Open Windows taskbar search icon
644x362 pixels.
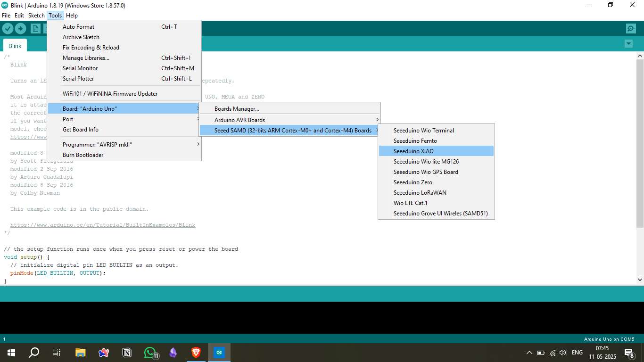[34, 352]
